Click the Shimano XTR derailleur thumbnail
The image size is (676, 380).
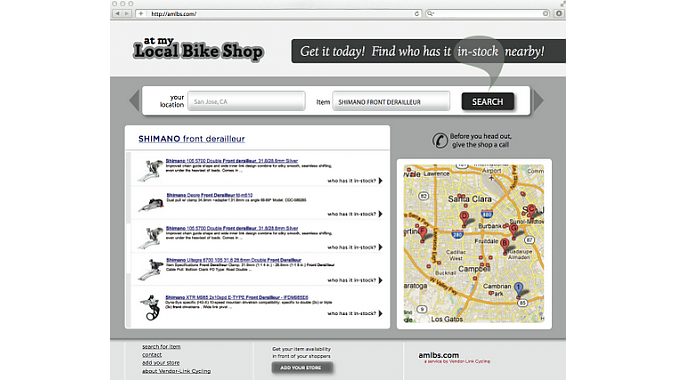coord(150,307)
